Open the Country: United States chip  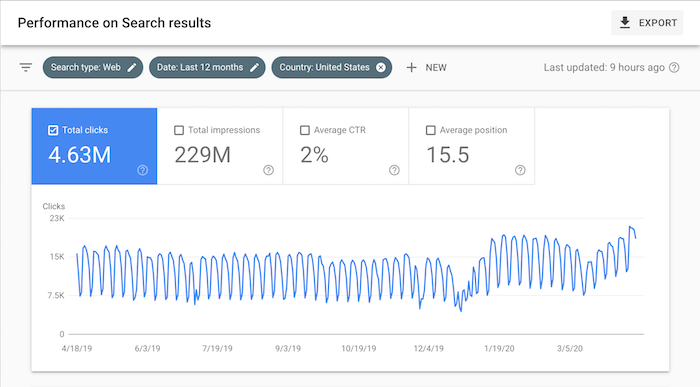tap(332, 67)
